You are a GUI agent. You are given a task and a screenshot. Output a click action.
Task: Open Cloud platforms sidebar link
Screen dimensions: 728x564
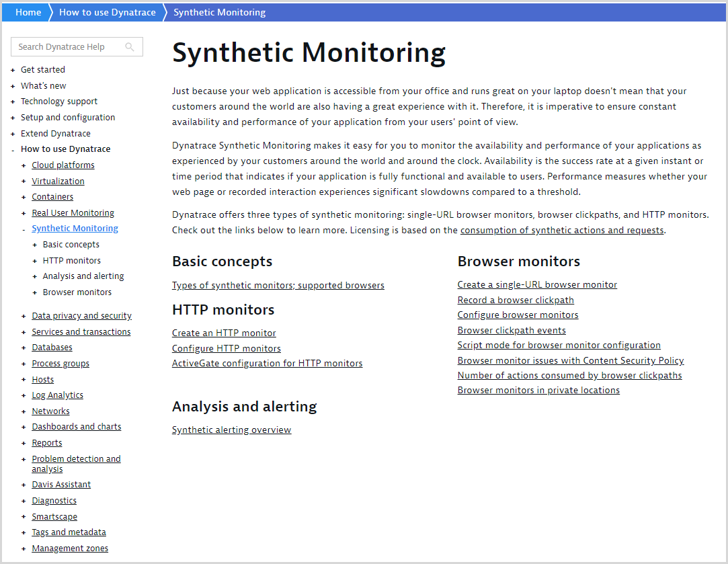click(x=63, y=165)
